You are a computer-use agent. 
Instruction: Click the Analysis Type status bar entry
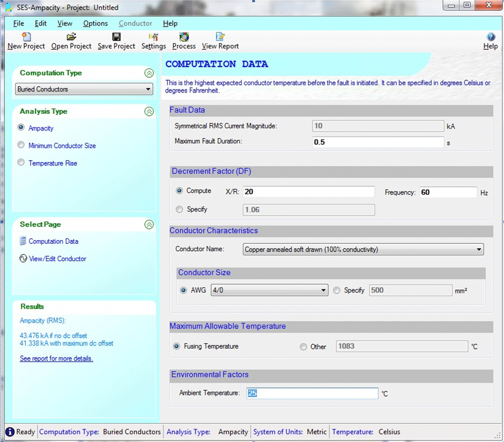point(207,432)
